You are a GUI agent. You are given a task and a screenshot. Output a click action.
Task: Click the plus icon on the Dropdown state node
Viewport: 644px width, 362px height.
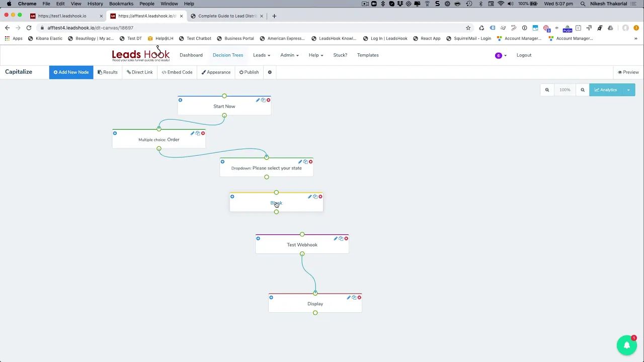pos(222,162)
